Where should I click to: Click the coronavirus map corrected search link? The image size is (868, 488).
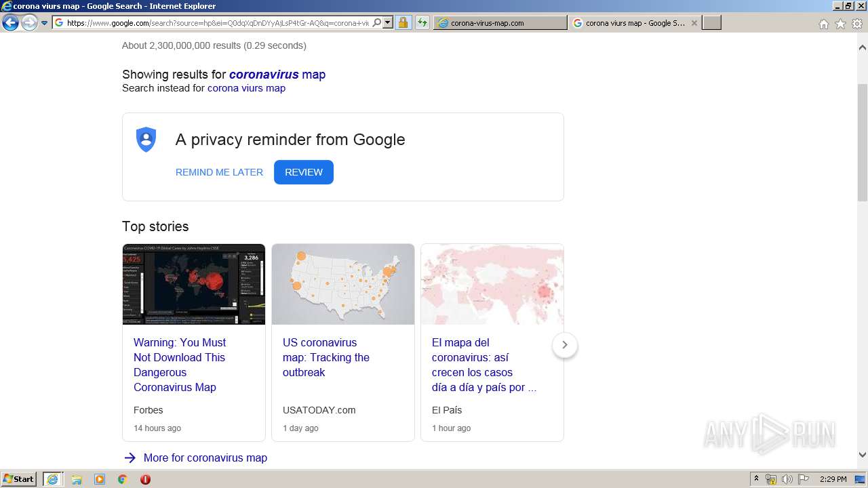277,75
